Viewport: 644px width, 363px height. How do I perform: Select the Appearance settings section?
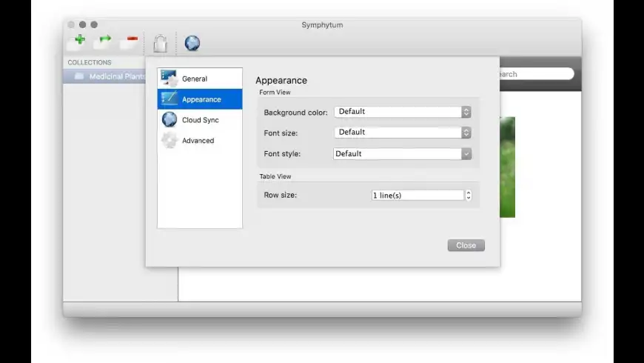pyautogui.click(x=200, y=99)
